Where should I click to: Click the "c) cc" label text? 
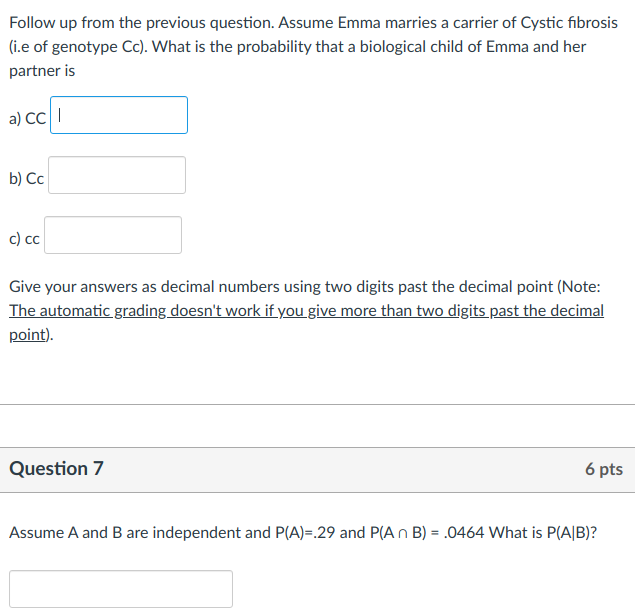pos(25,239)
